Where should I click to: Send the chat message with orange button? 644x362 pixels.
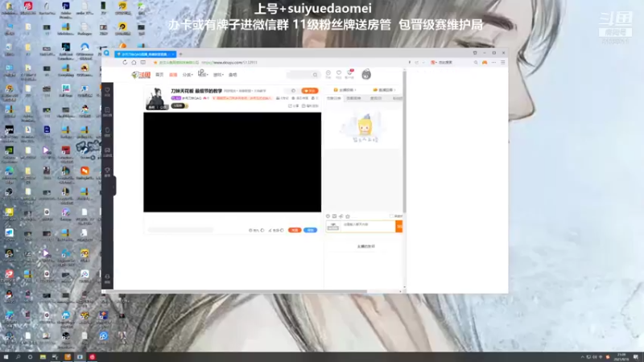pyautogui.click(x=398, y=227)
